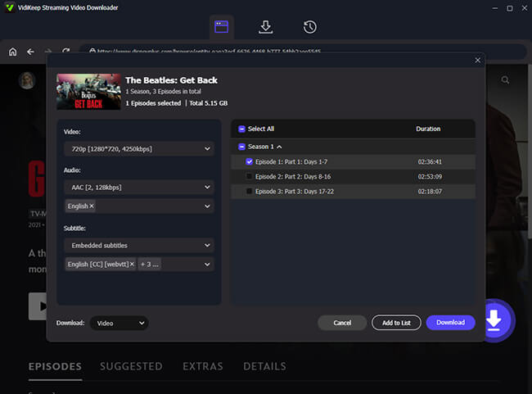The width and height of the screenshot is (532, 394).
Task: Click the 02:36:41 duration value
Action: point(430,161)
